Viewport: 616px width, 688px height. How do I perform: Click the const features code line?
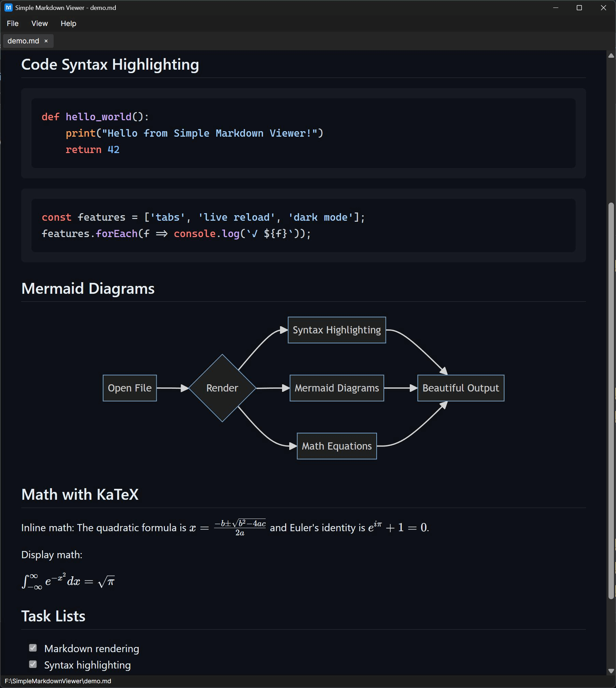click(x=203, y=217)
